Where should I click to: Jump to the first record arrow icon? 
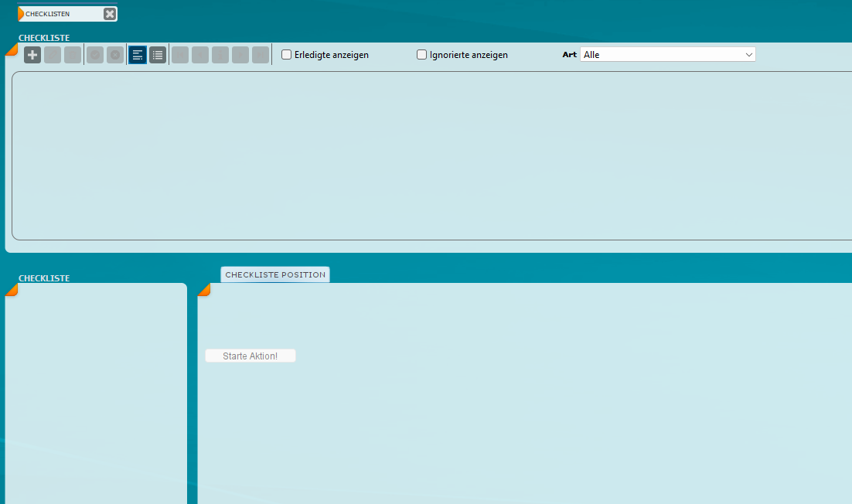[180, 55]
